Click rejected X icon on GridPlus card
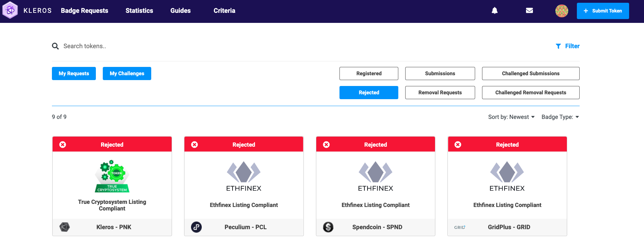644x242 pixels. click(458, 145)
